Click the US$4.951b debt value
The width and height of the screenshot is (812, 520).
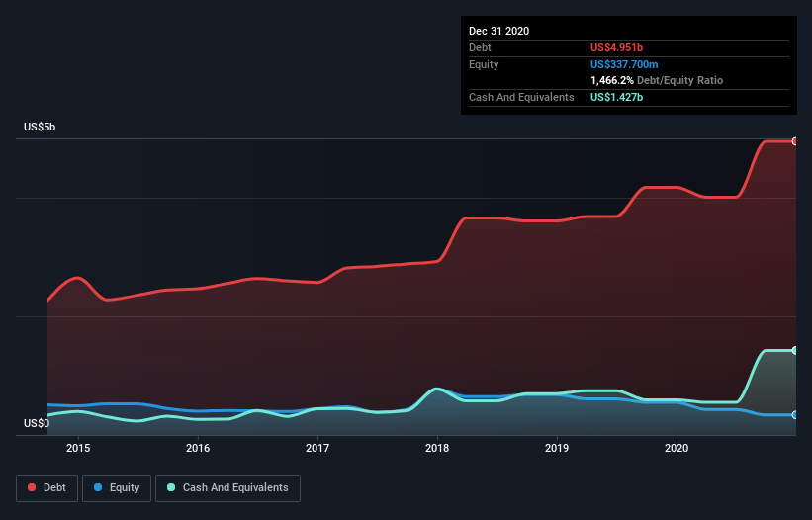tap(616, 47)
